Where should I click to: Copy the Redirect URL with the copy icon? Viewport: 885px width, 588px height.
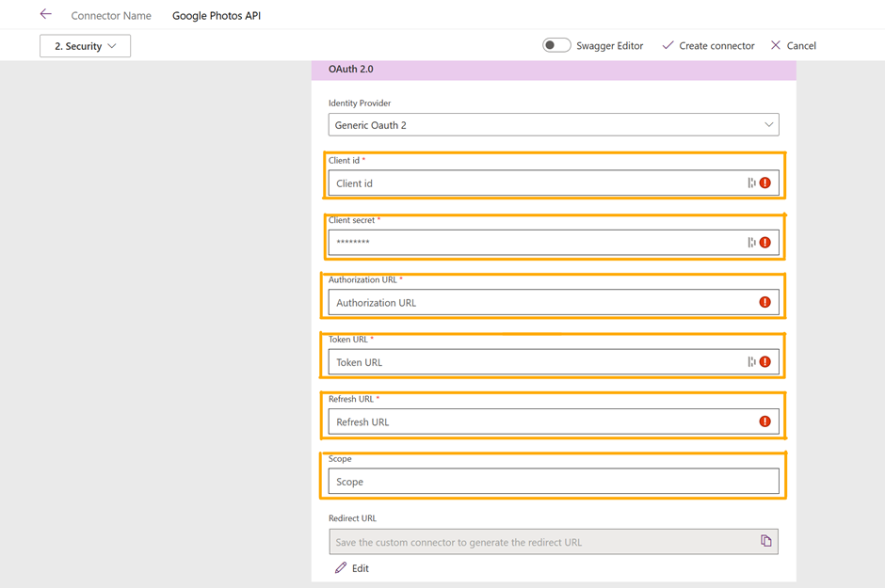pos(766,541)
